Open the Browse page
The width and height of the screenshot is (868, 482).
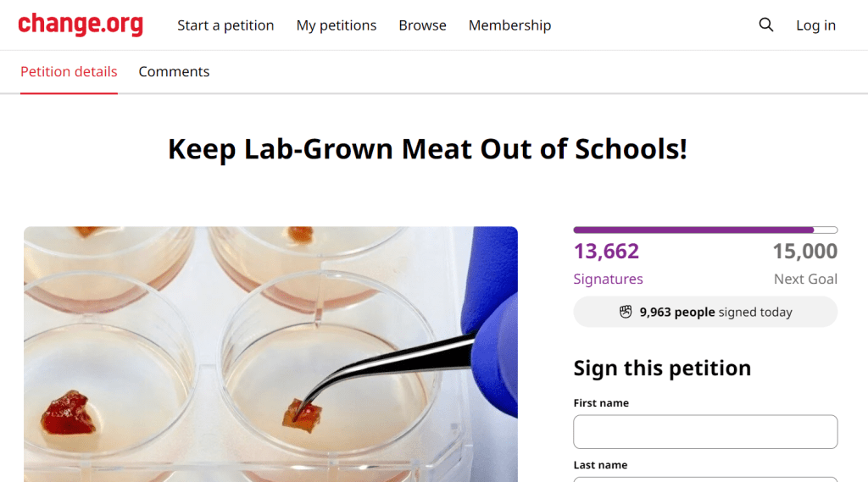pyautogui.click(x=422, y=25)
